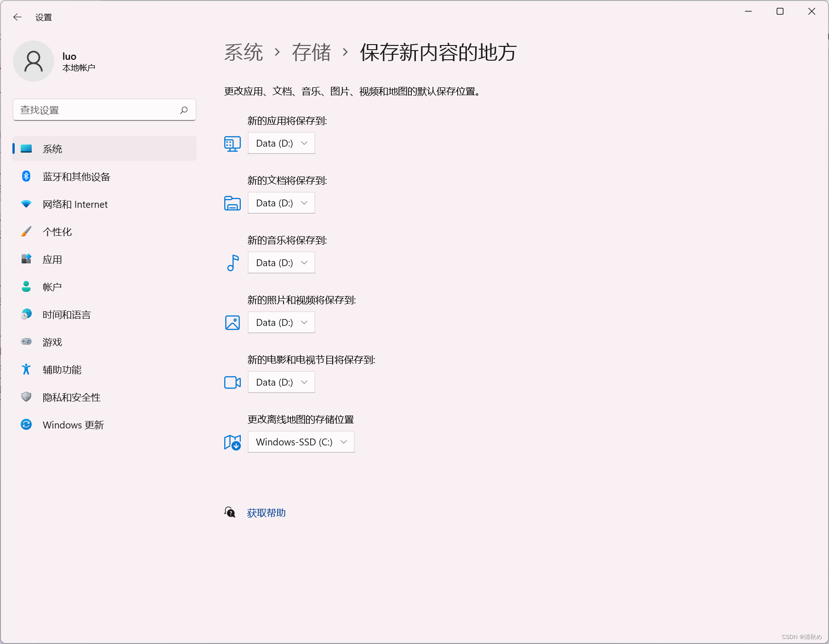This screenshot has height=644, width=829.
Task: Open the offline maps storage dropdown
Action: click(x=301, y=442)
